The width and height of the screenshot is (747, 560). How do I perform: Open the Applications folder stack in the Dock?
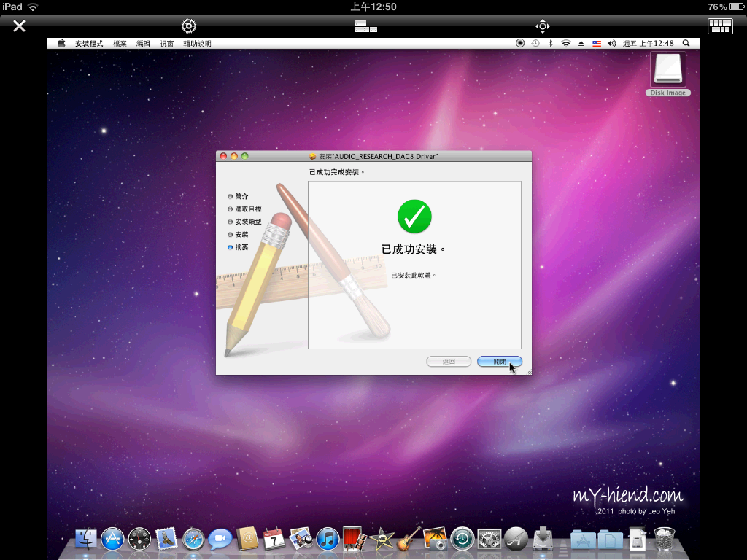coord(583,540)
